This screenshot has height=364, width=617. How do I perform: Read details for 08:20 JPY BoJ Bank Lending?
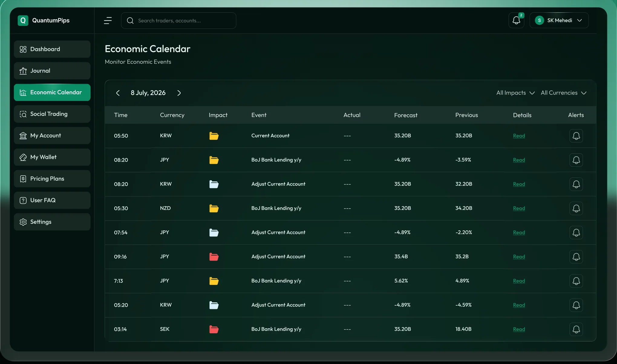(x=519, y=160)
